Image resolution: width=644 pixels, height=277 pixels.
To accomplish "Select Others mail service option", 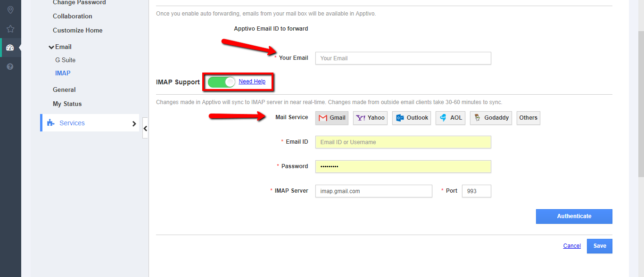I will (x=528, y=118).
